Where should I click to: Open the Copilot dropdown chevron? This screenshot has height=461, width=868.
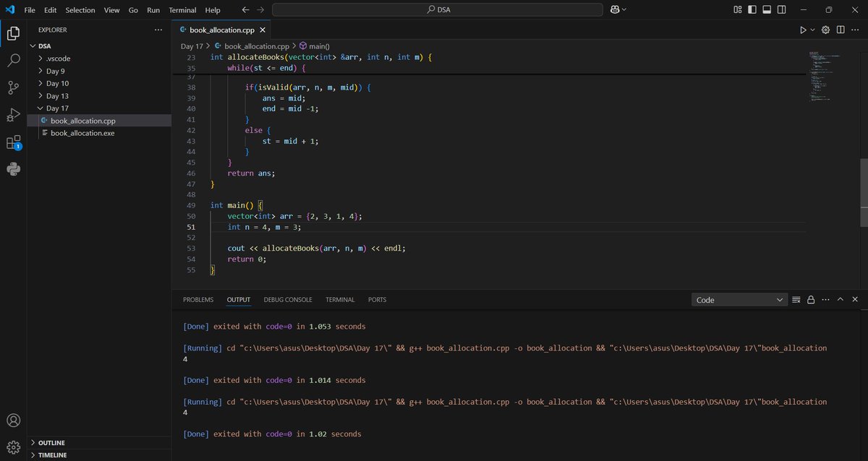[x=624, y=9]
